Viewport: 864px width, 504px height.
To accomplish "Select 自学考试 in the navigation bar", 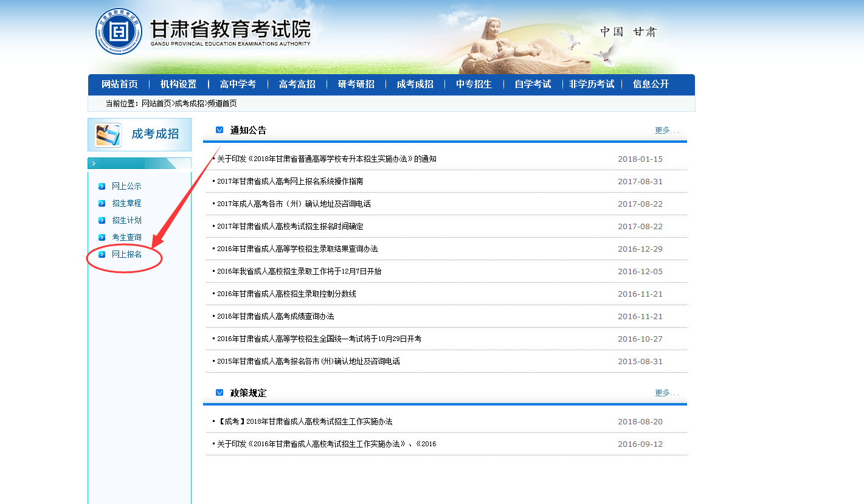I will [533, 85].
